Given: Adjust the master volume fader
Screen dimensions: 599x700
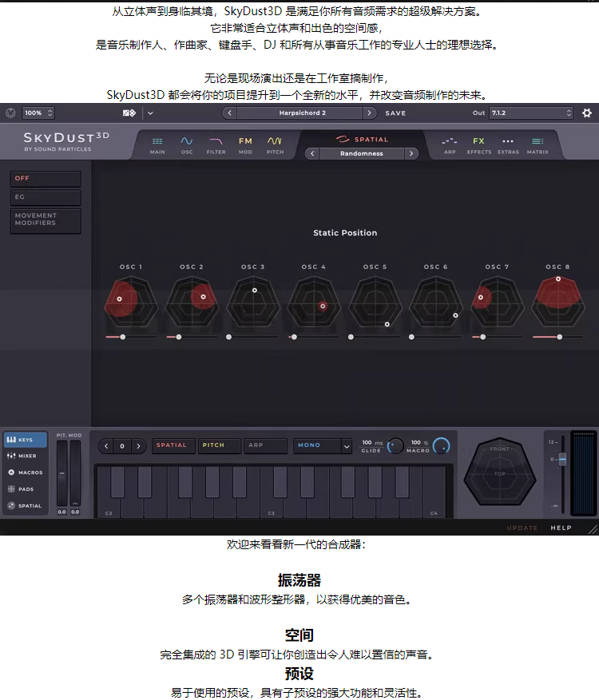Looking at the screenshot, I should click(562, 459).
